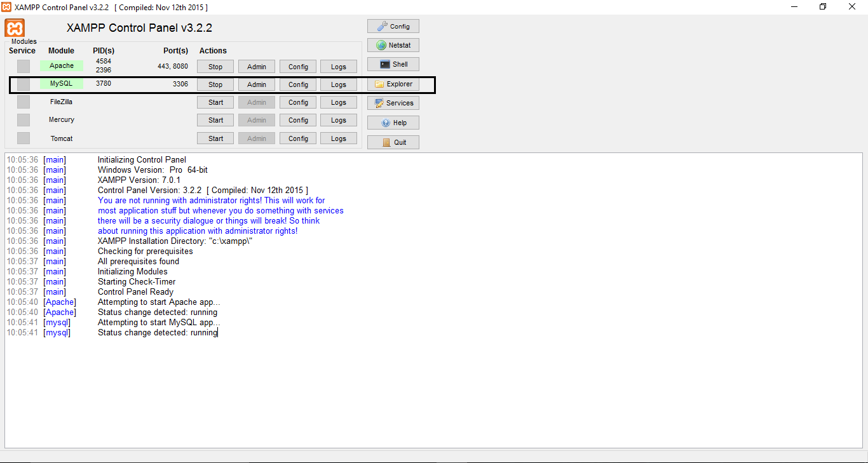Viewport: 868px width, 463px height.
Task: Click log line 'Initializing Modules'
Action: (x=133, y=272)
